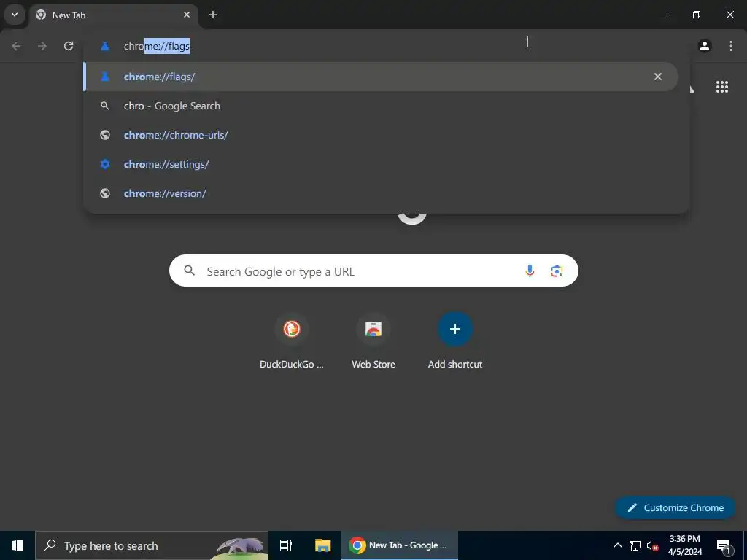The width and height of the screenshot is (747, 560).
Task: Choose the chrome://settings/ suggestion
Action: (x=381, y=164)
